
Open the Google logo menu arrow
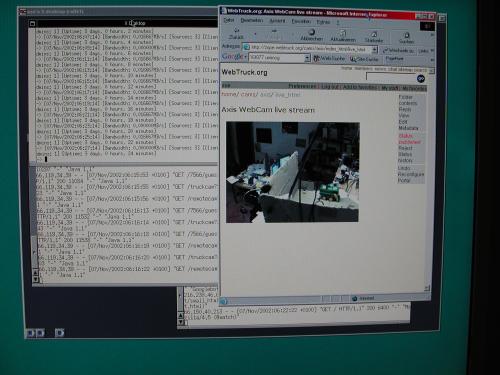(x=246, y=57)
